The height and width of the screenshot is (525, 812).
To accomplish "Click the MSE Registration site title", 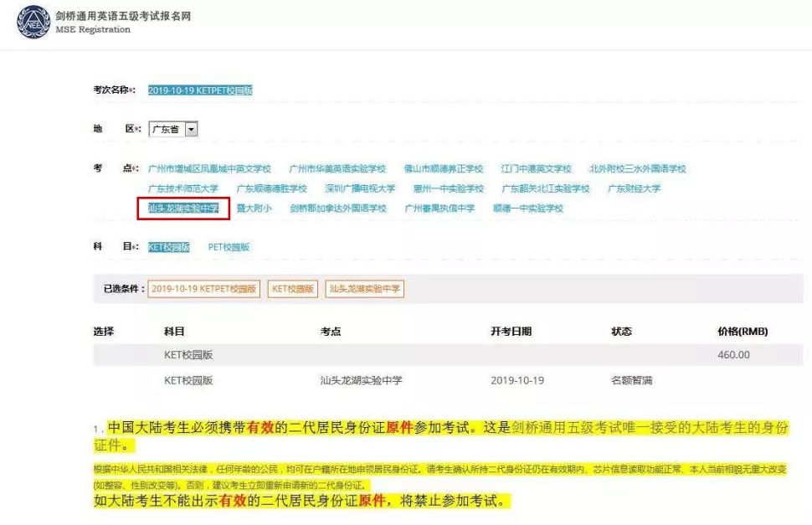I will [x=93, y=29].
